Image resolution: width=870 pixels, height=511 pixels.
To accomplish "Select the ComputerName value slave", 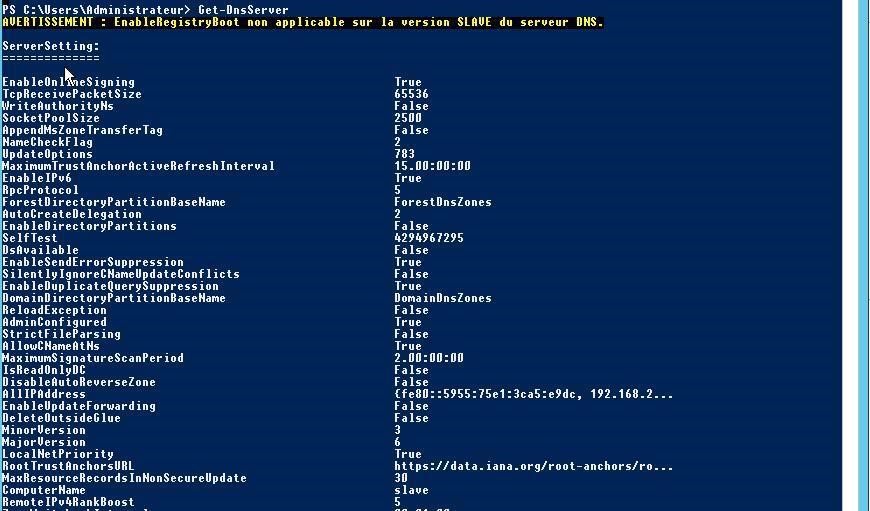I will 411,490.
